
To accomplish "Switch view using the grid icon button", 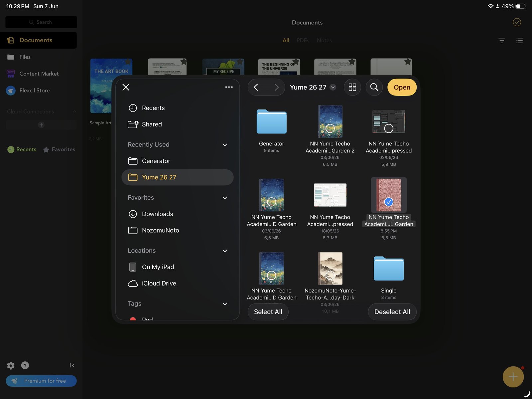I will [352, 87].
